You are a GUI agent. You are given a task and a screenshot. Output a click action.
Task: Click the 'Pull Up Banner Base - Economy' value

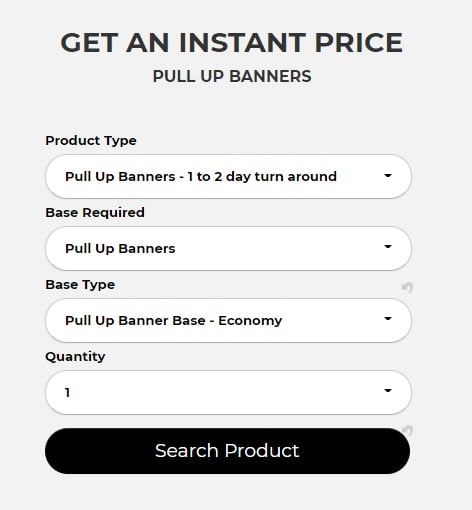point(174,321)
